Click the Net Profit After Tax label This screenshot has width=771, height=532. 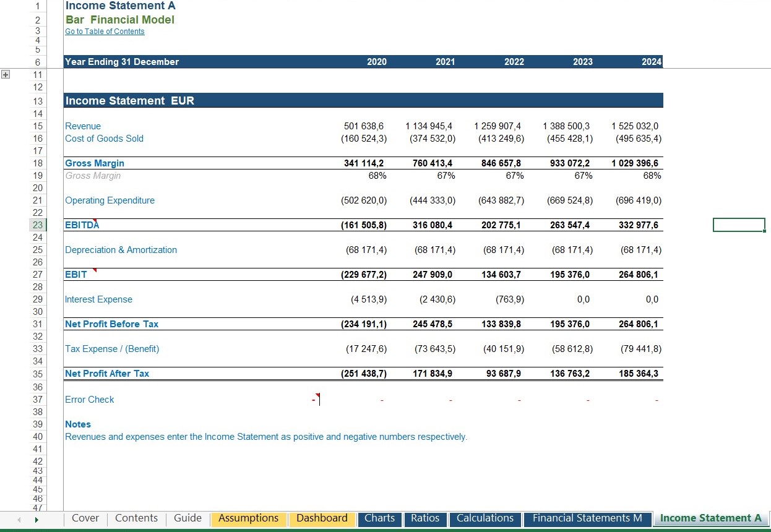107,374
